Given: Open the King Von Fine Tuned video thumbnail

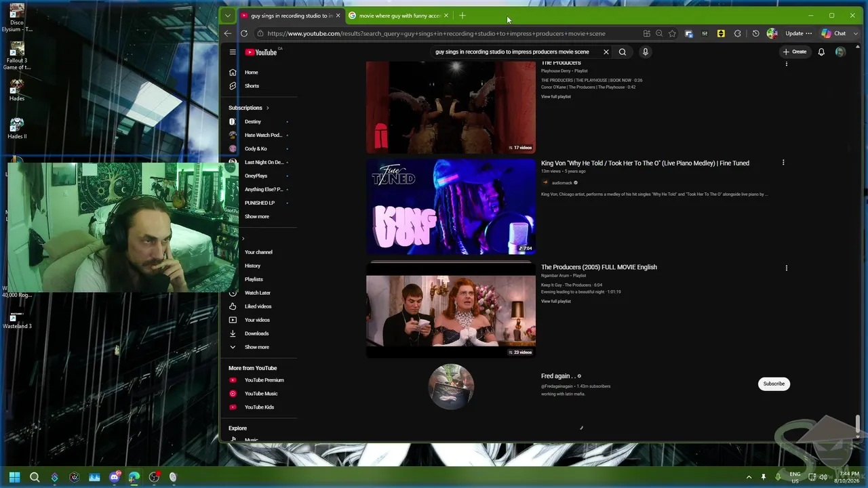Looking at the screenshot, I should coord(451,207).
